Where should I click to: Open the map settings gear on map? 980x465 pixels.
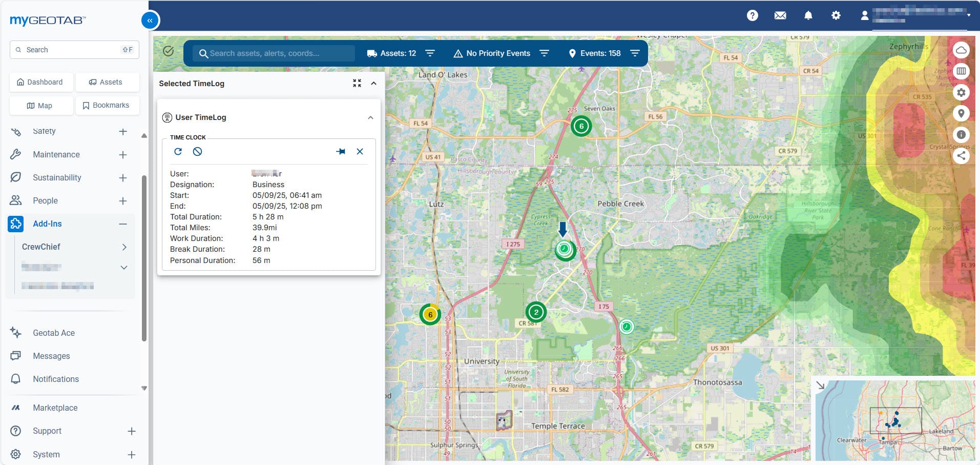[x=961, y=93]
